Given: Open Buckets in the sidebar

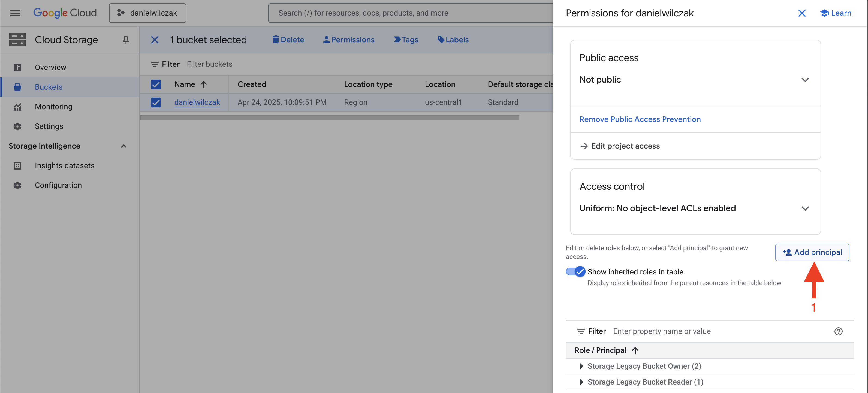Looking at the screenshot, I should pos(70,87).
